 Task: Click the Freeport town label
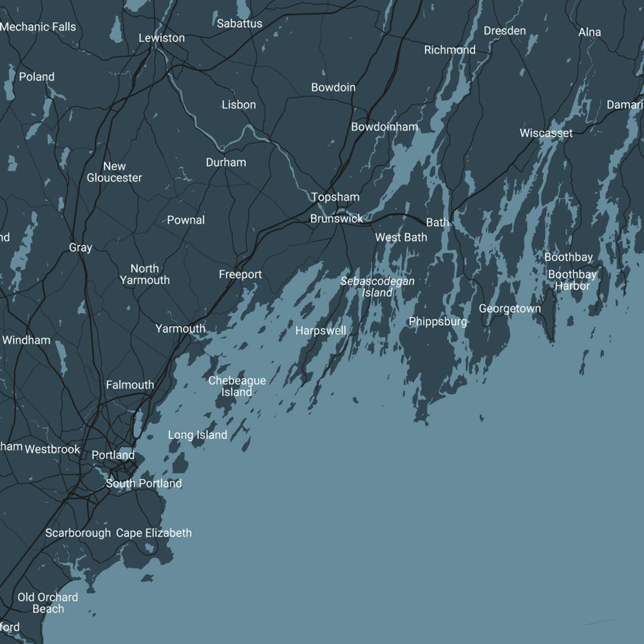pyautogui.click(x=240, y=274)
